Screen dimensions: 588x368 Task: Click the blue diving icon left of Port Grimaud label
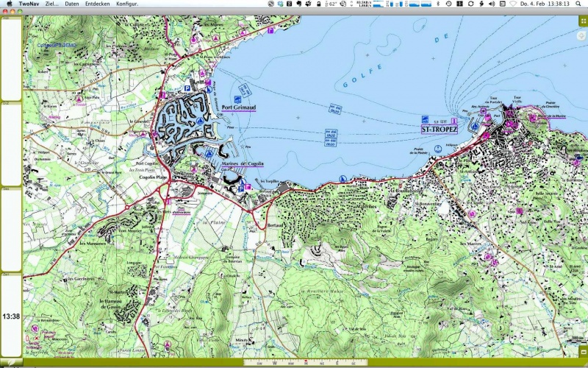[x=237, y=99]
